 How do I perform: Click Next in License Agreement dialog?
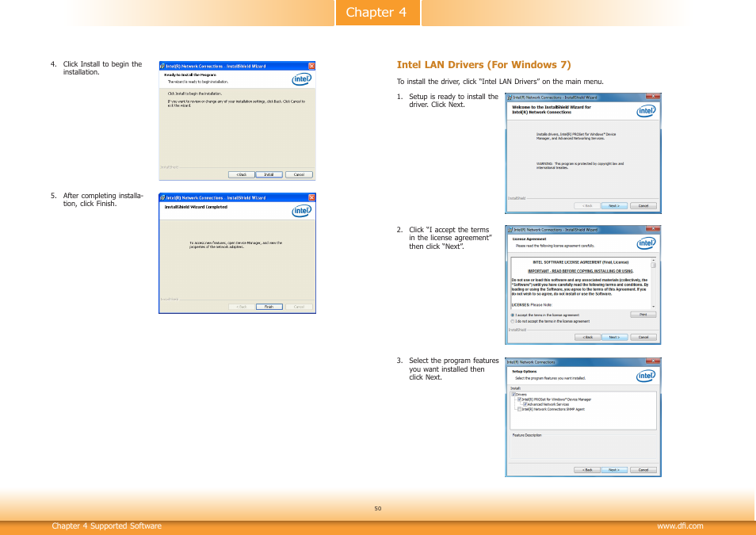tap(614, 337)
